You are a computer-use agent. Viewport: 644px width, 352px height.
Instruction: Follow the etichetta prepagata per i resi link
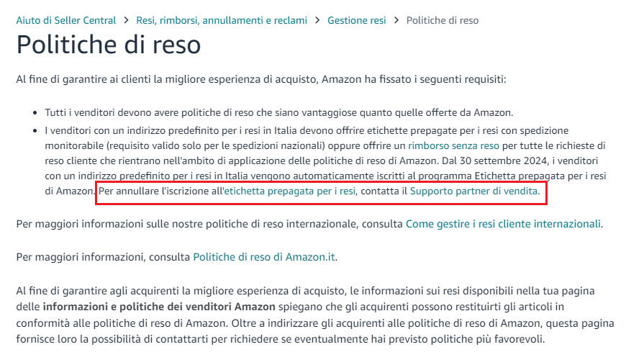coord(291,191)
